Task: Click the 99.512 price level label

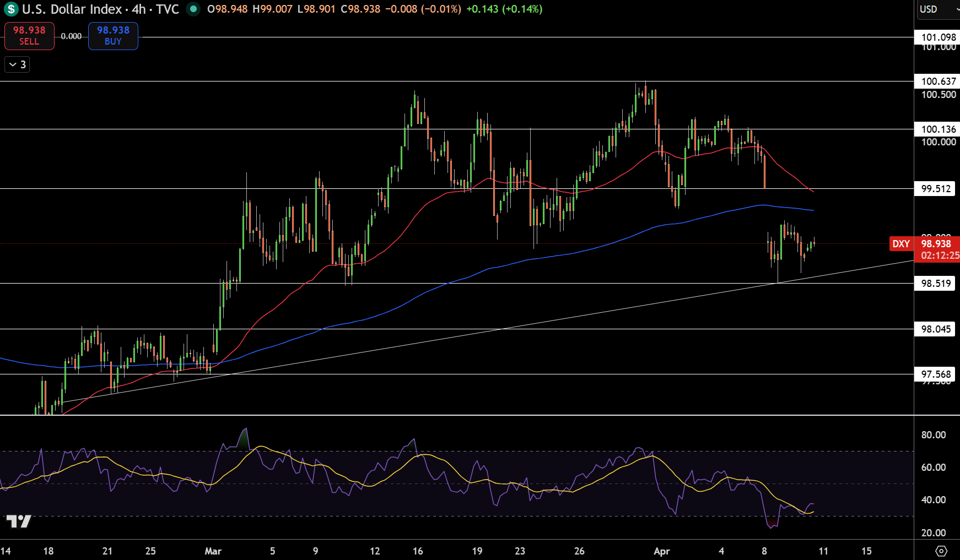Action: point(936,189)
